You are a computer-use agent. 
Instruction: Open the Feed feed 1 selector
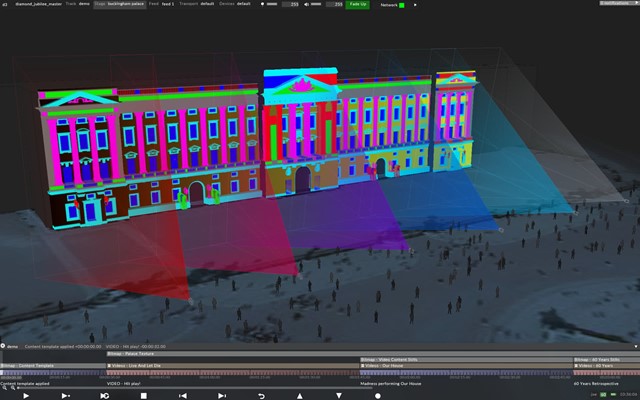click(162, 4)
